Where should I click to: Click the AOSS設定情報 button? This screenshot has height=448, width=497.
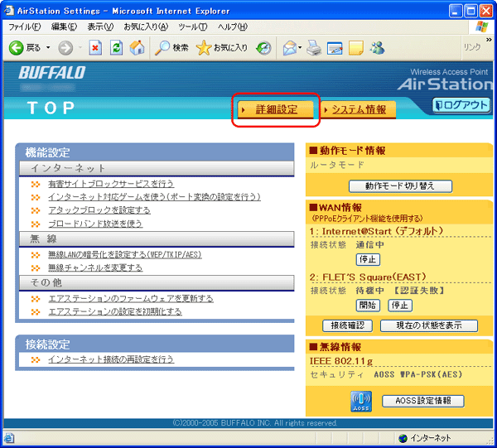(423, 401)
